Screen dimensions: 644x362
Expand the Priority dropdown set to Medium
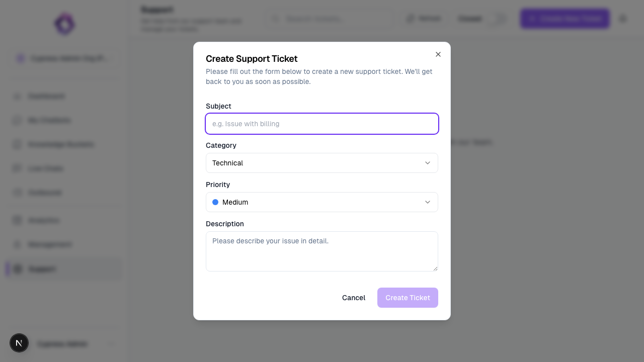[322, 202]
